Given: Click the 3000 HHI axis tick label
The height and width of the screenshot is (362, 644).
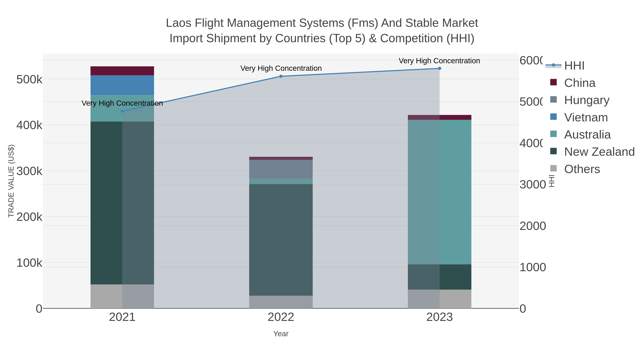Looking at the screenshot, I should tap(533, 185).
